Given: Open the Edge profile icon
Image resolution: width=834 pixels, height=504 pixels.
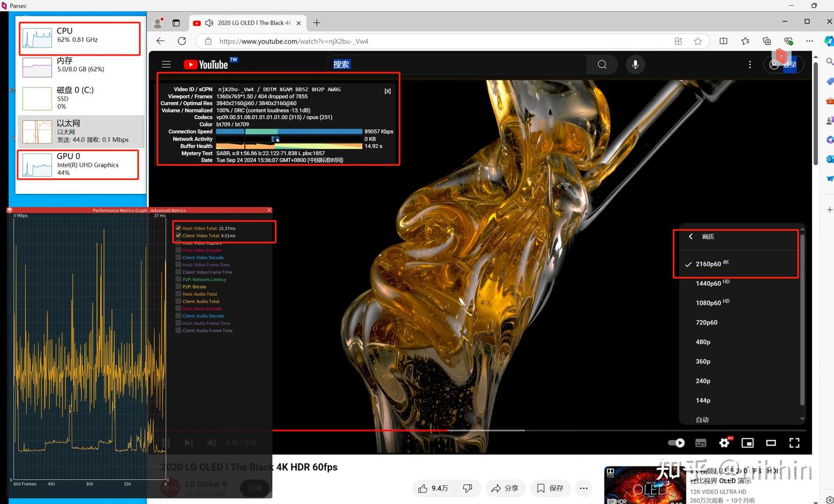Looking at the screenshot, I should click(158, 23).
